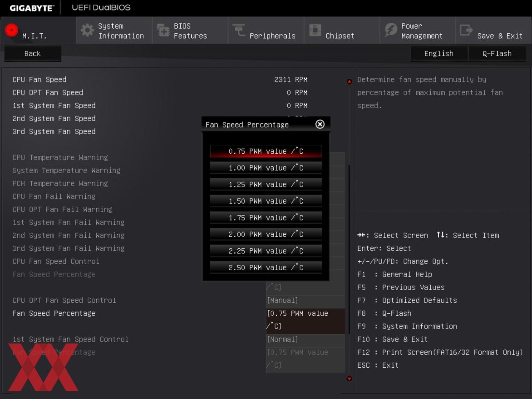
Task: Click the Chipset icon
Action: 315,30
